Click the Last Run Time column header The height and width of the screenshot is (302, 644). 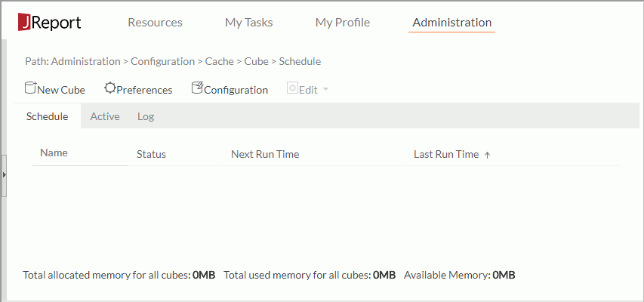point(446,155)
